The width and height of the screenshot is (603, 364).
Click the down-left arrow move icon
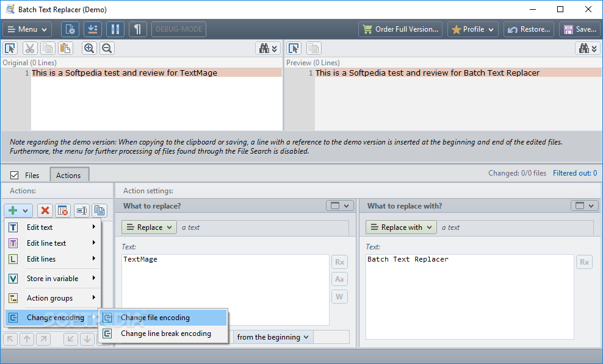click(71, 339)
